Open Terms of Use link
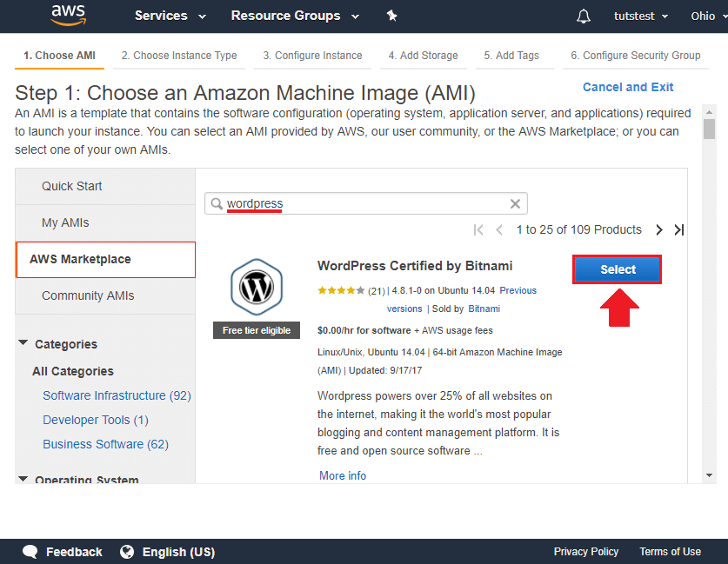The height and width of the screenshot is (564, 728). click(670, 552)
